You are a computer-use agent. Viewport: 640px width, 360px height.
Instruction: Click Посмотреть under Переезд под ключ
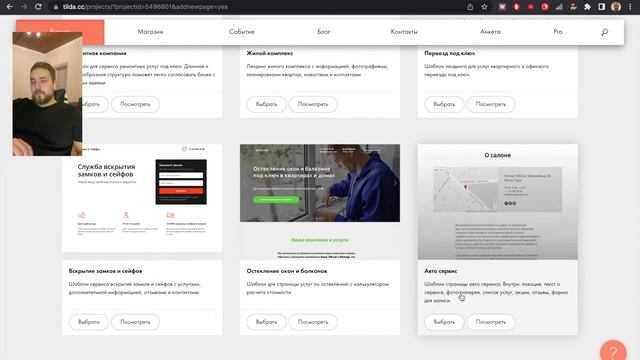tap(491, 104)
